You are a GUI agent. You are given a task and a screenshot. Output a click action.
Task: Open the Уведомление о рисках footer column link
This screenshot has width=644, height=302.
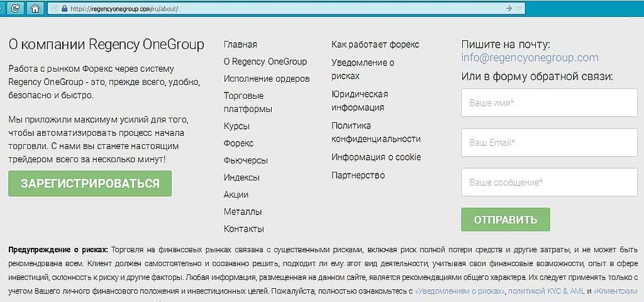(363, 69)
